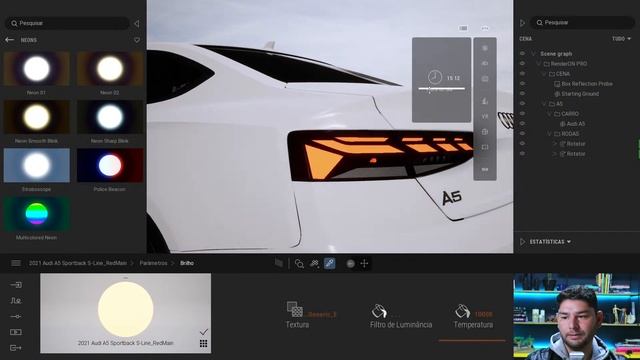Viewport: 640px width, 360px height.
Task: Click the frame icon in the viewport side menu
Action: pyautogui.click(x=485, y=147)
